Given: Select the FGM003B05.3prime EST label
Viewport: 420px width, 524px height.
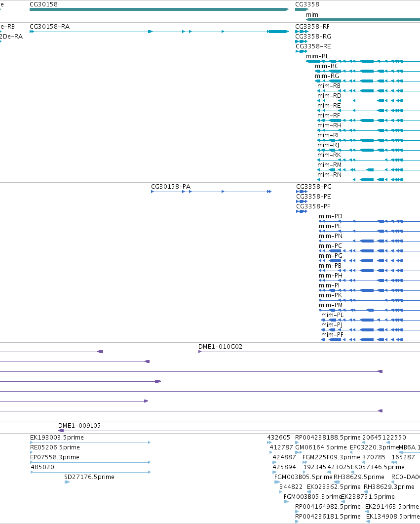Looking at the screenshot, I should click(312, 496).
